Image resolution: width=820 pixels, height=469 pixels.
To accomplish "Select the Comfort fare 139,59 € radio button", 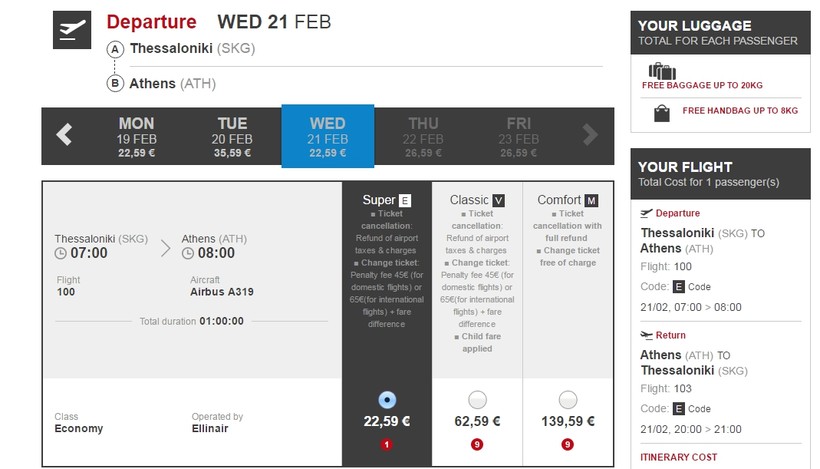I will click(568, 400).
